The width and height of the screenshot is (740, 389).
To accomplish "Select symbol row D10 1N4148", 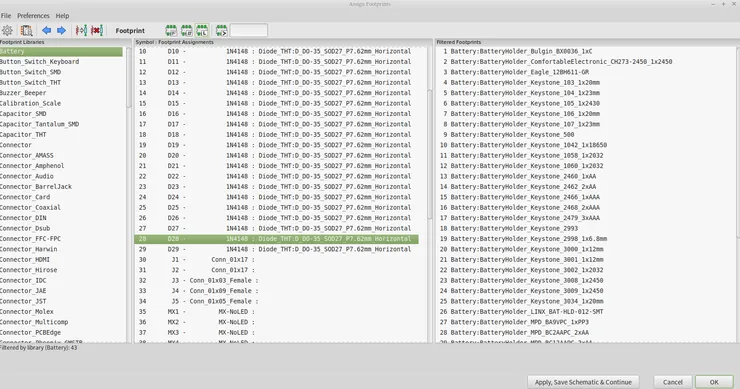I will [277, 51].
